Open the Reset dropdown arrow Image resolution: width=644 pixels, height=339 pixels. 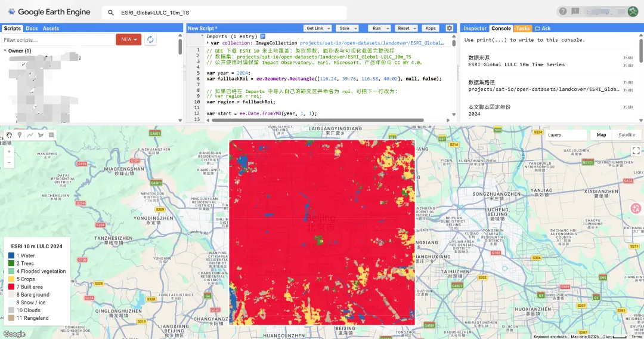[415, 29]
